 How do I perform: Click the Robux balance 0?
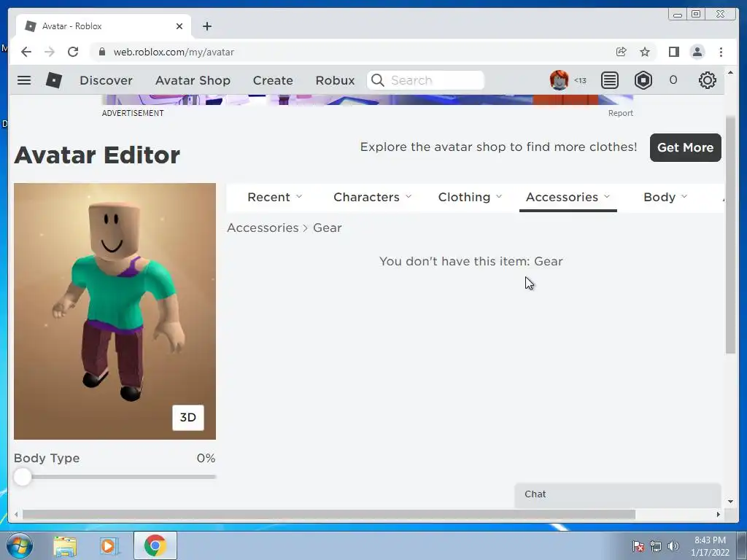pos(673,80)
